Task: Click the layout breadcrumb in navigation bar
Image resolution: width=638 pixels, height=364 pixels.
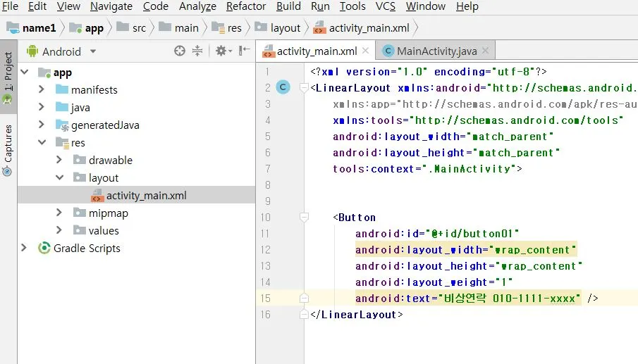Action: coord(278,28)
